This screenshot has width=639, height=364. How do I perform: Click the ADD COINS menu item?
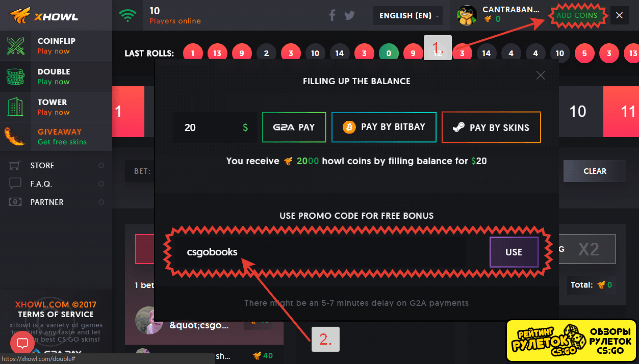pyautogui.click(x=575, y=15)
